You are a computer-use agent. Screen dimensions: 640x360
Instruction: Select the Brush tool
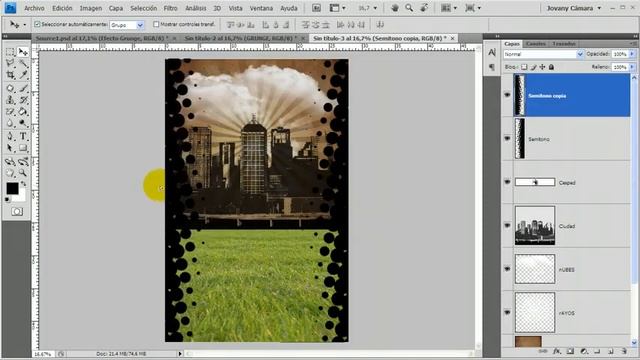coord(23,88)
